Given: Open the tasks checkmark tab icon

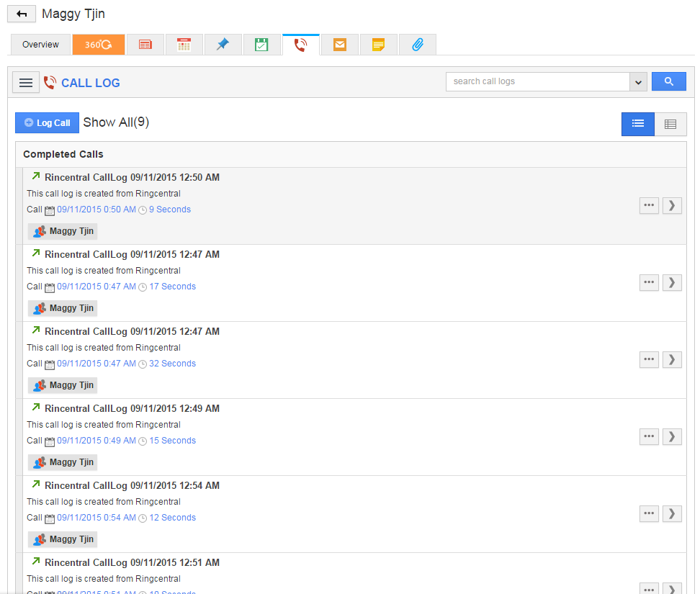Looking at the screenshot, I should click(261, 45).
